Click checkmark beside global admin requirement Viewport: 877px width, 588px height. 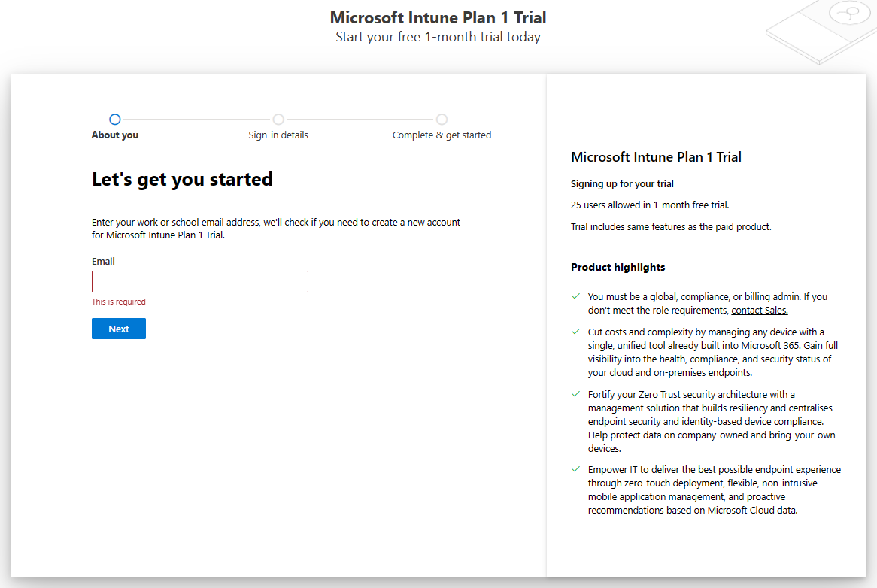click(575, 296)
